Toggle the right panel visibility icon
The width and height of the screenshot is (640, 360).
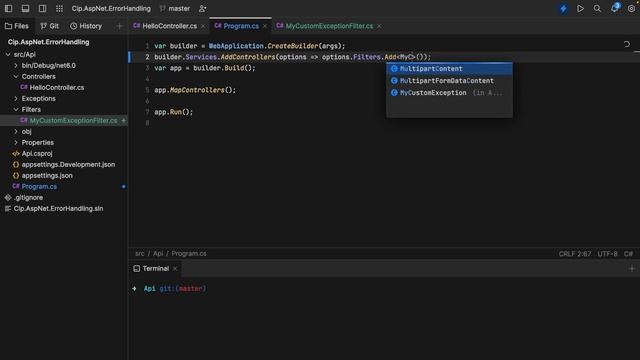(x=42, y=9)
